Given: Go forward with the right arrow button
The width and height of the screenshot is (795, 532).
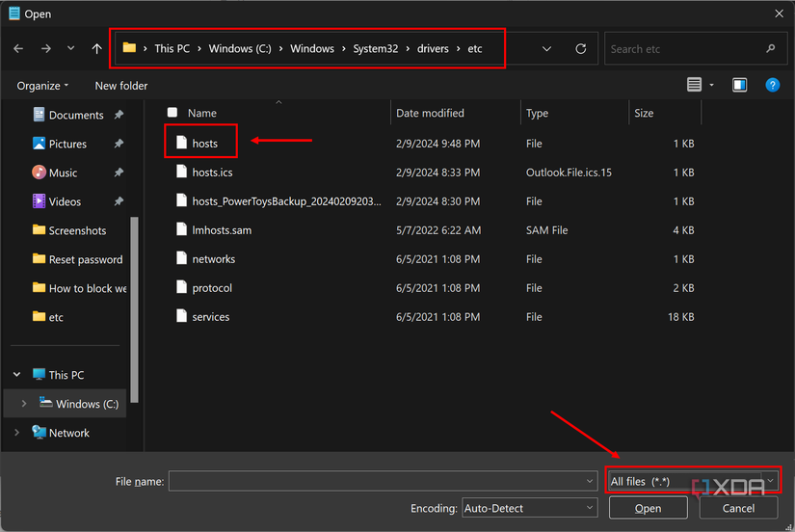Looking at the screenshot, I should click(x=45, y=49).
